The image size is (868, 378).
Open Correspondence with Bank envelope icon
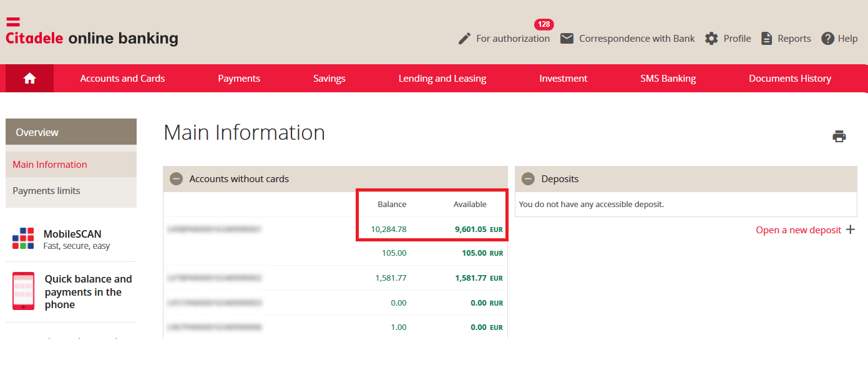click(567, 38)
